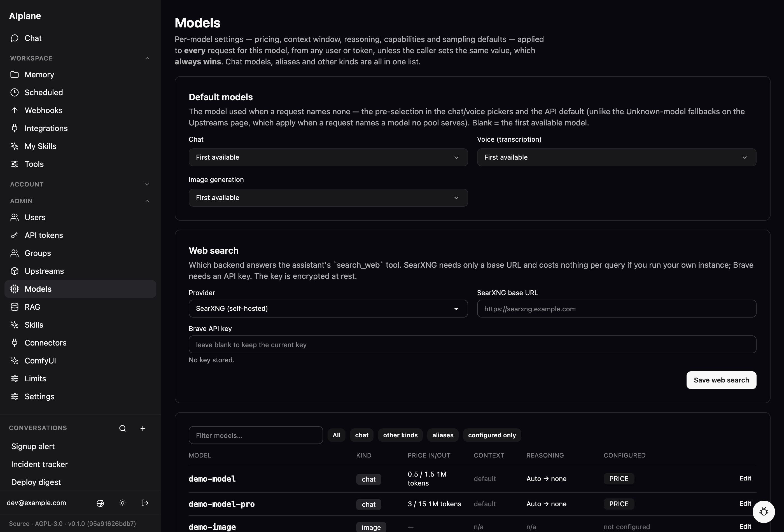Click the '3 / 15 1M tokens' price cell

click(434, 504)
